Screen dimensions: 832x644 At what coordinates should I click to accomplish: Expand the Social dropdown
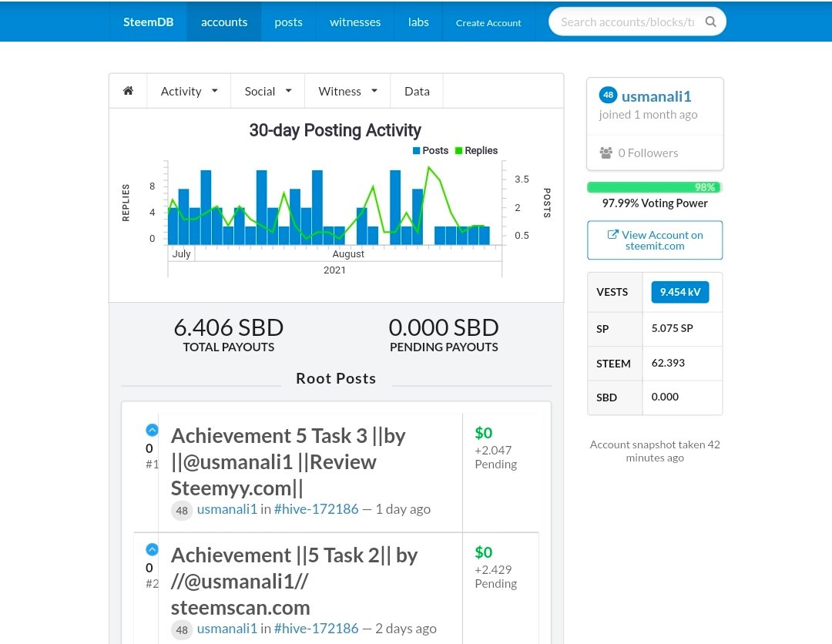point(268,91)
